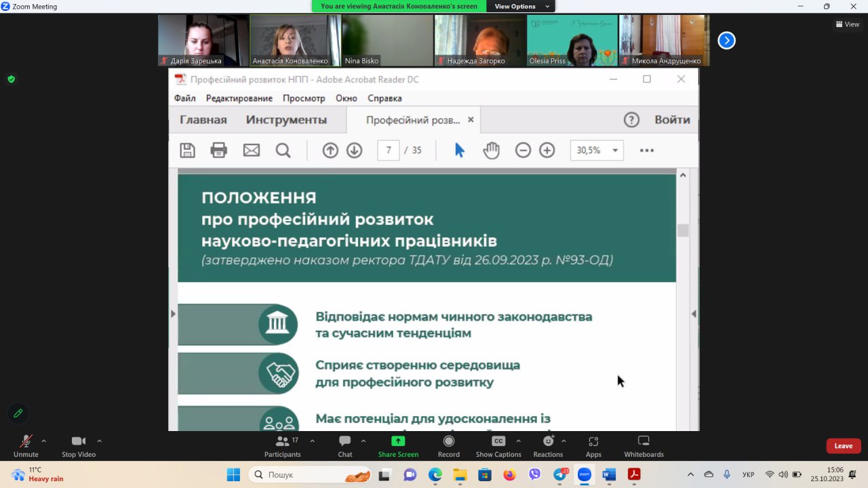Open the Reactions menu
The height and width of the screenshot is (488, 868).
tap(548, 446)
